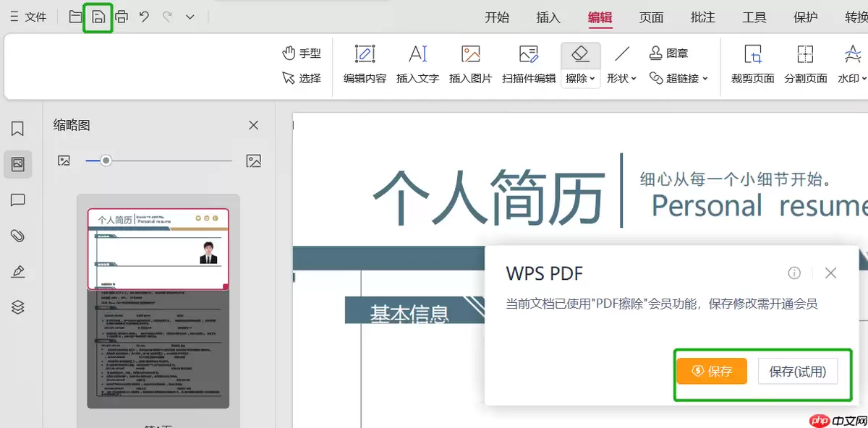Viewport: 868px width, 428px height.
Task: Toggle the bookmark panel in the left sidebar
Action: (17, 128)
